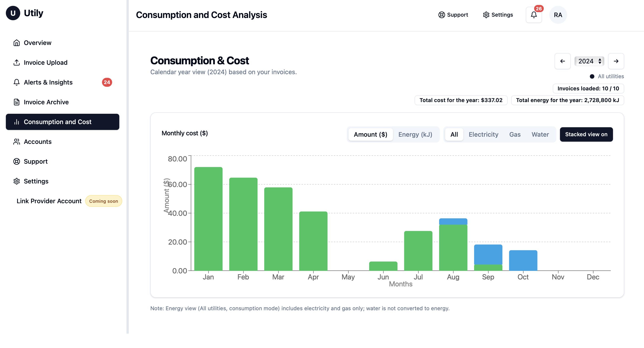Image resolution: width=644 pixels, height=348 pixels.
Task: Click the January bar in chart
Action: click(208, 219)
